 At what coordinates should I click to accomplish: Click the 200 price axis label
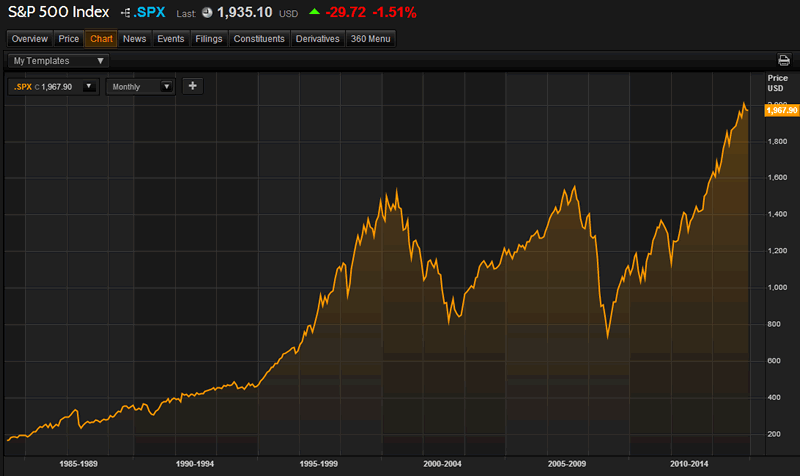coord(774,434)
